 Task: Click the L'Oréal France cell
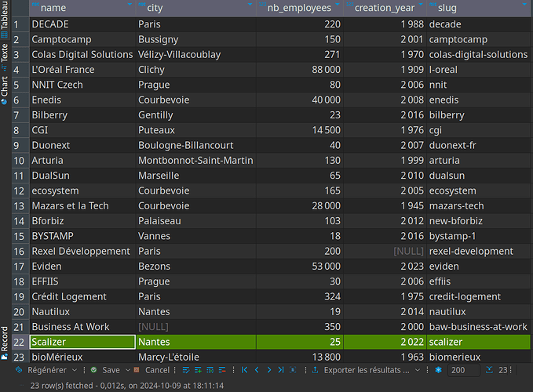click(x=82, y=70)
